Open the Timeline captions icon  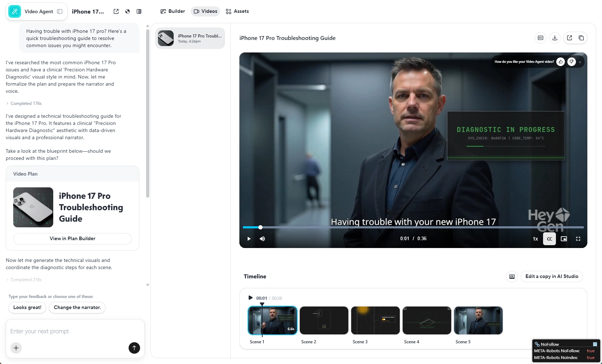tap(512, 276)
